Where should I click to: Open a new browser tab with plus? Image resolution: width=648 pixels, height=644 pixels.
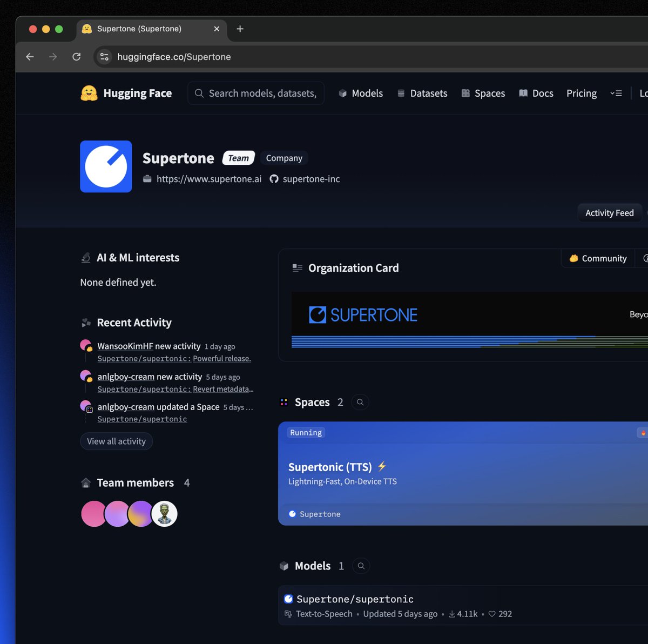pos(240,29)
